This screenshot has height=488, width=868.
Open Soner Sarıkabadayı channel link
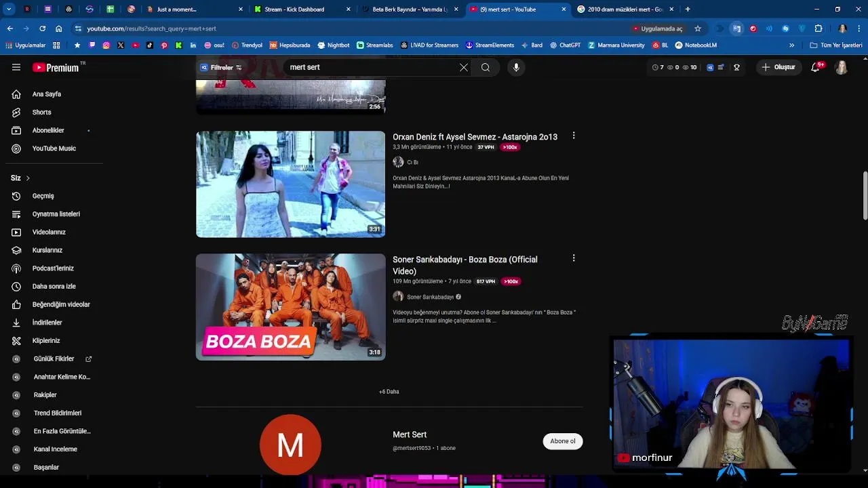[430, 297]
